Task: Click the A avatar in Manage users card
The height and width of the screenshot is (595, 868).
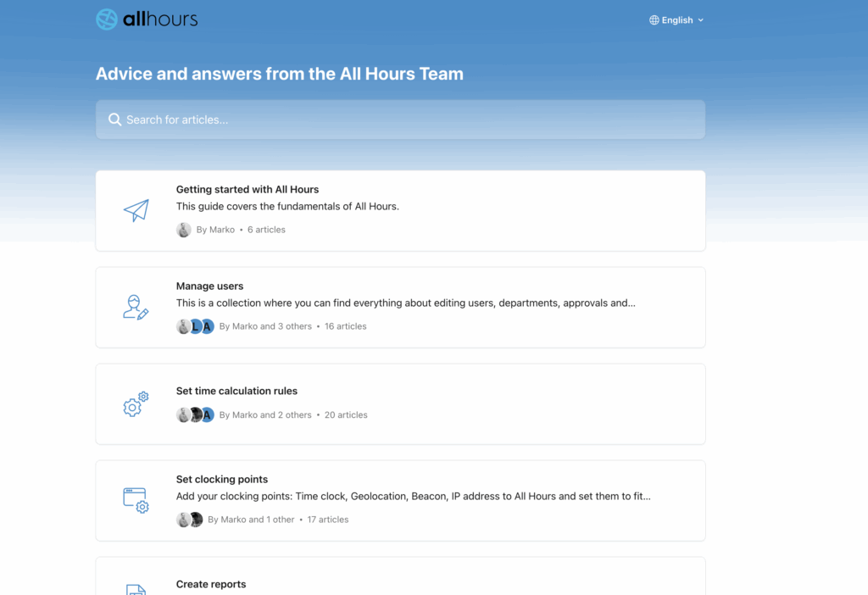Action: click(207, 326)
